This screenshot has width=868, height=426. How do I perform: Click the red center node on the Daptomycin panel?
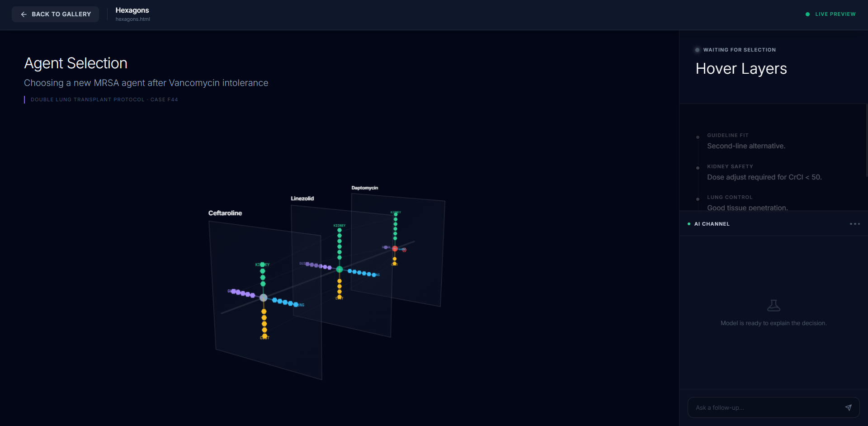395,249
